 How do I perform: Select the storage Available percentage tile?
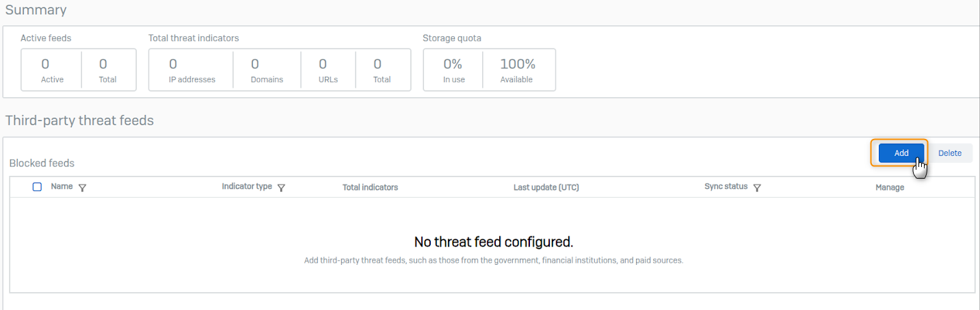[x=518, y=70]
